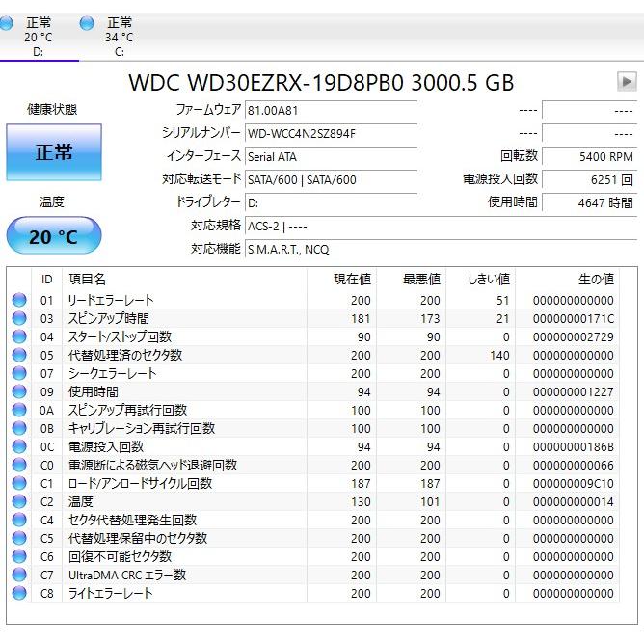This screenshot has width=644, height=644.
Task: Click status icon for row 07 シークエラーレート
Action: pyautogui.click(x=19, y=373)
